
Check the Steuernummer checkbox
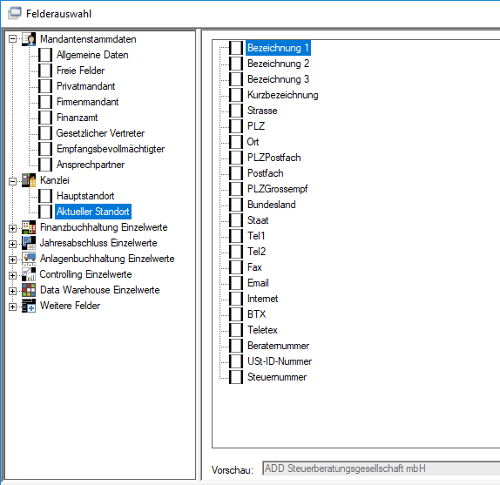click(236, 377)
